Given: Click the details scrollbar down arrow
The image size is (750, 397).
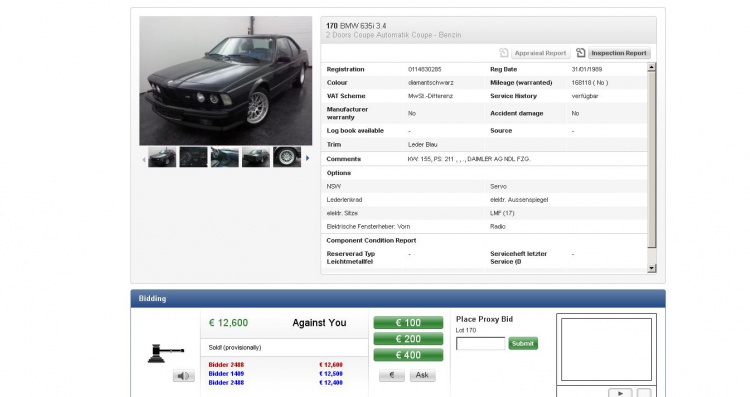Looking at the screenshot, I should click(651, 268).
